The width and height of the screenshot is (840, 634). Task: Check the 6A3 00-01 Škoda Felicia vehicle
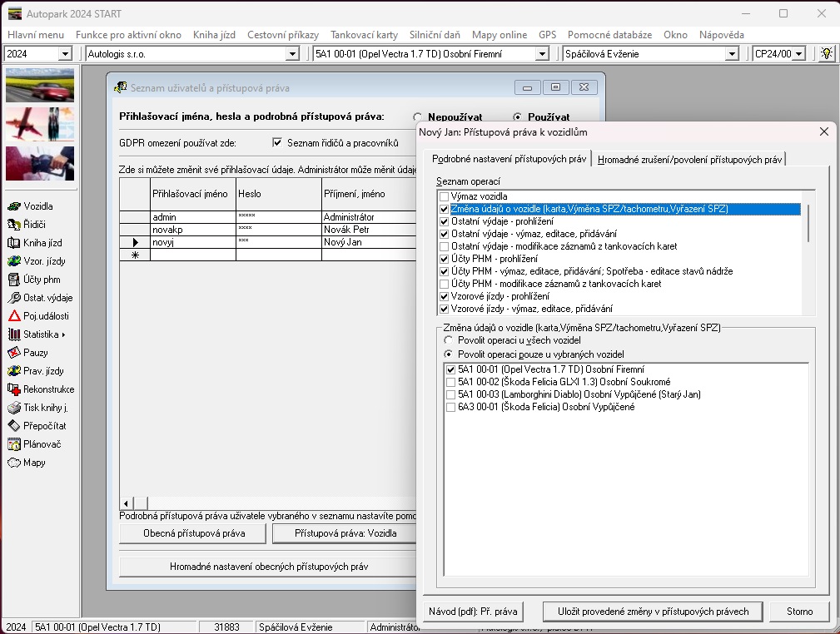(450, 407)
